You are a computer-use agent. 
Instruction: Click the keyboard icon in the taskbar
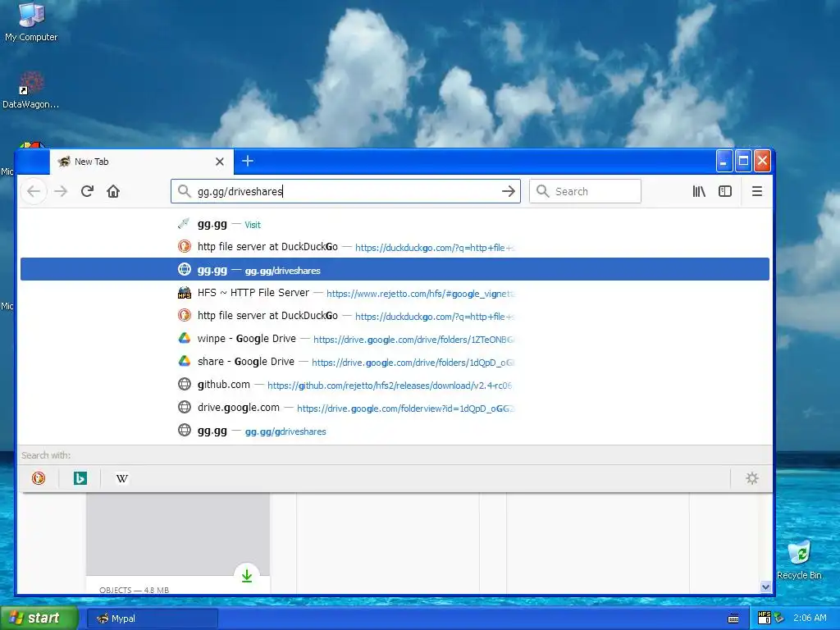tap(733, 619)
